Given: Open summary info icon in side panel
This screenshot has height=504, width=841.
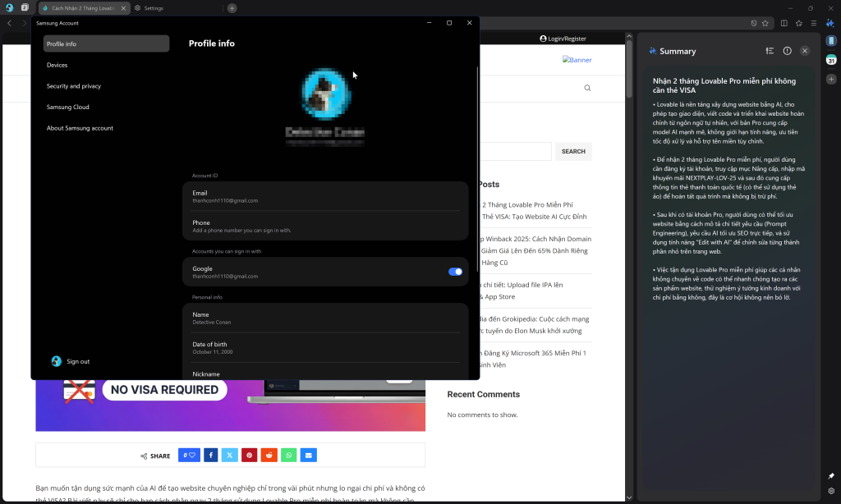Looking at the screenshot, I should [787, 51].
